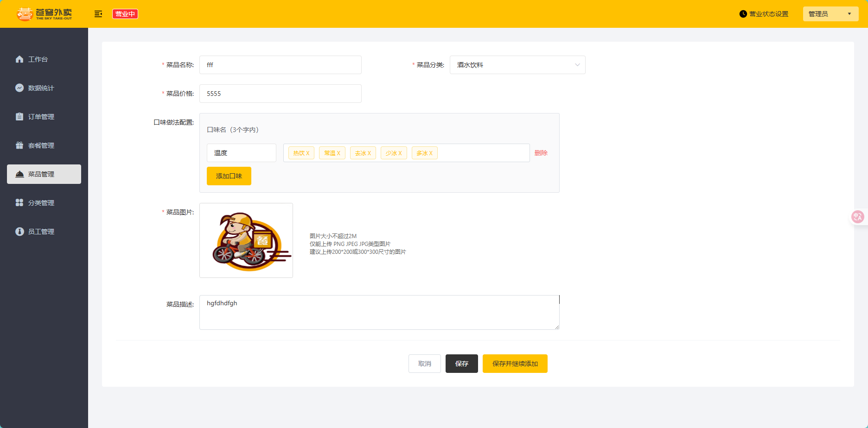The height and width of the screenshot is (428, 868).
Task: Remove the 去冰 flavor tag
Action: point(370,153)
